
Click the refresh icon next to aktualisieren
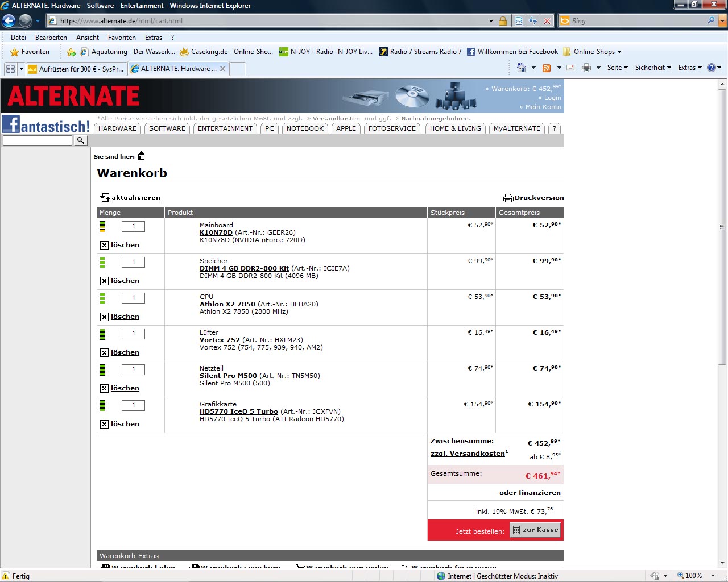[x=105, y=198]
